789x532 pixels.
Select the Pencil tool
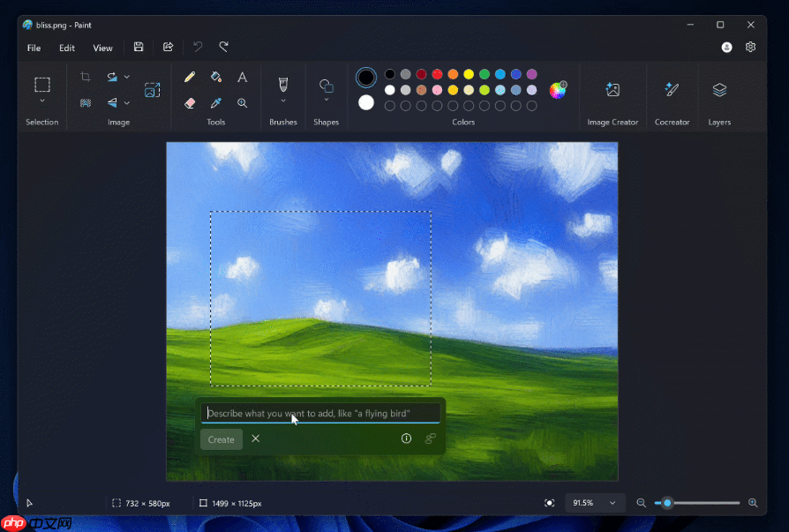[x=190, y=77]
